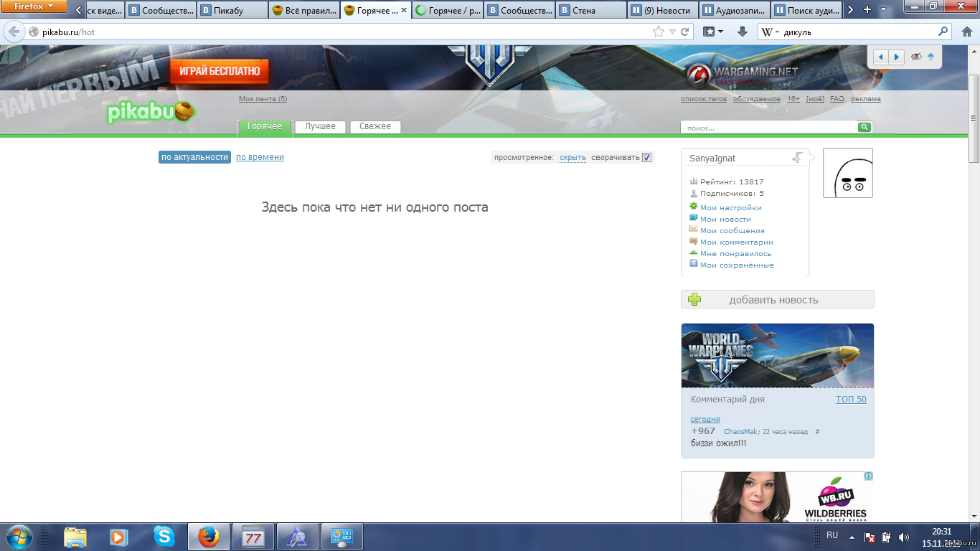Toggle the сворачивать checkbox
The image size is (980, 551).
tap(646, 157)
